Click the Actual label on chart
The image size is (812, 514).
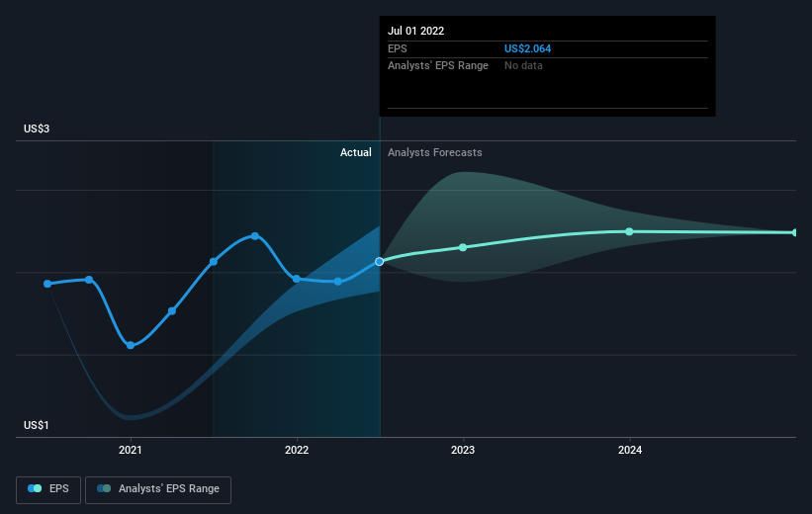tap(356, 152)
